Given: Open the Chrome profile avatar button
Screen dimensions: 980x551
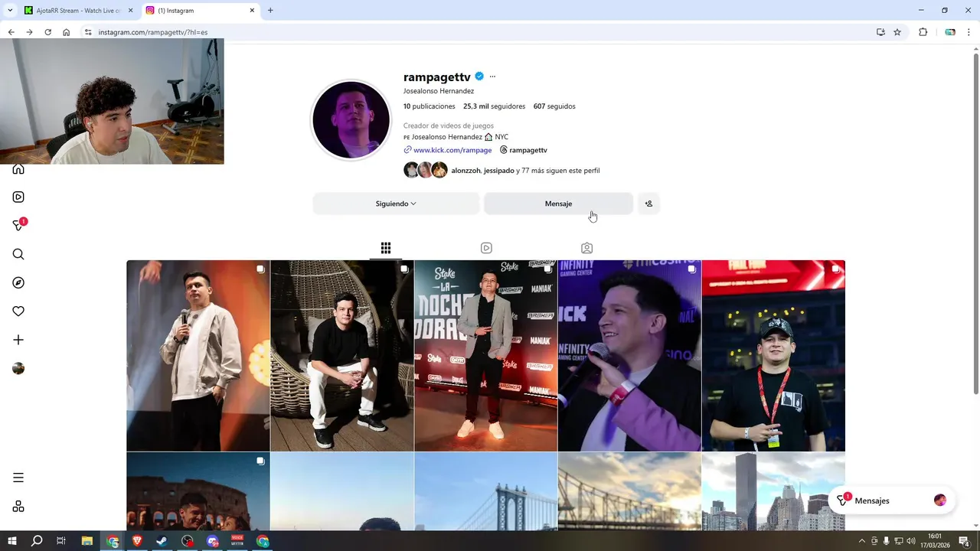Looking at the screenshot, I should 950,32.
